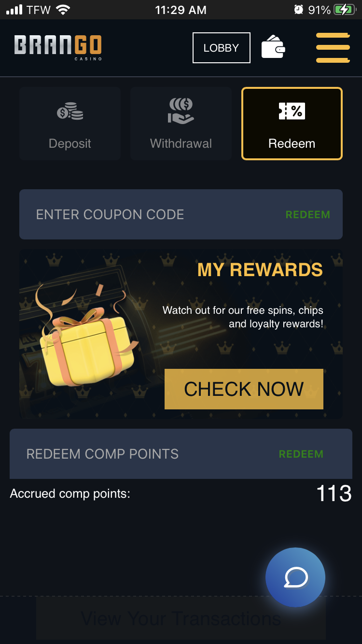
Task: Open the live chat bubble
Action: pos(295,577)
